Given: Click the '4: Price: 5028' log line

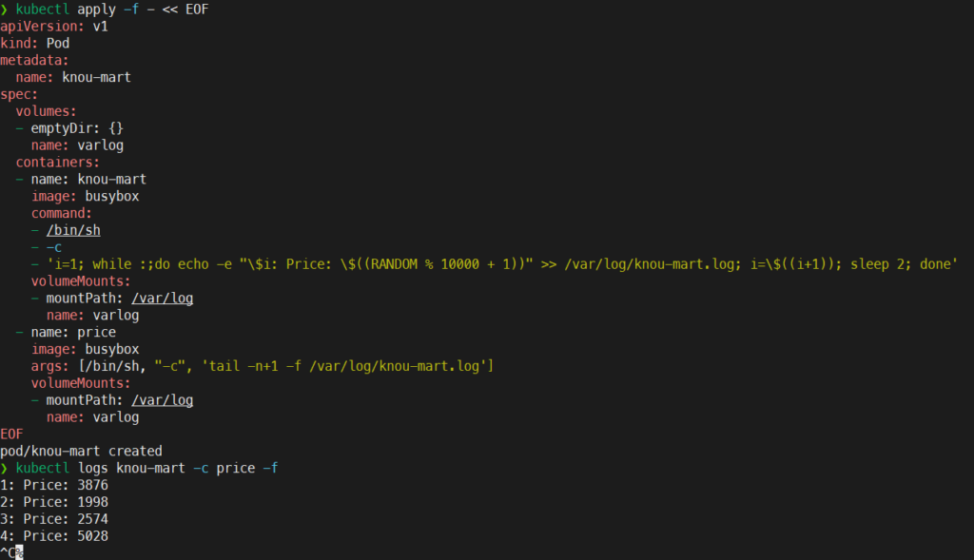Looking at the screenshot, I should tap(54, 536).
